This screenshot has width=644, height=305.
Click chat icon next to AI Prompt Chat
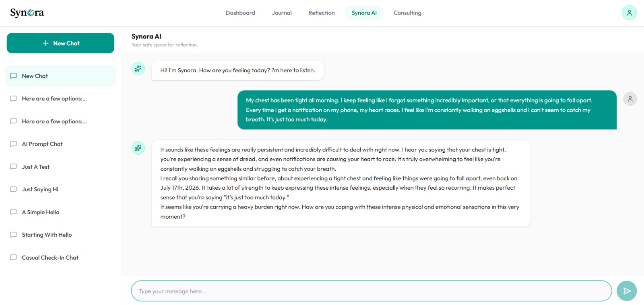coord(13,144)
